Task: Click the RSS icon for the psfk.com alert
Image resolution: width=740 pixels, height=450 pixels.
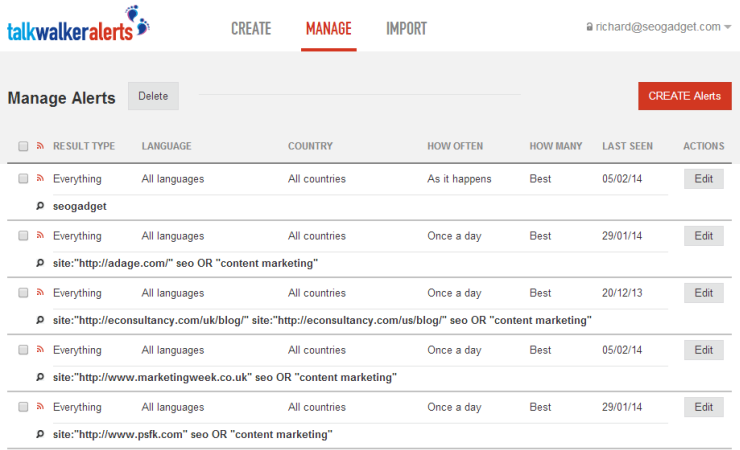Action: (x=40, y=407)
